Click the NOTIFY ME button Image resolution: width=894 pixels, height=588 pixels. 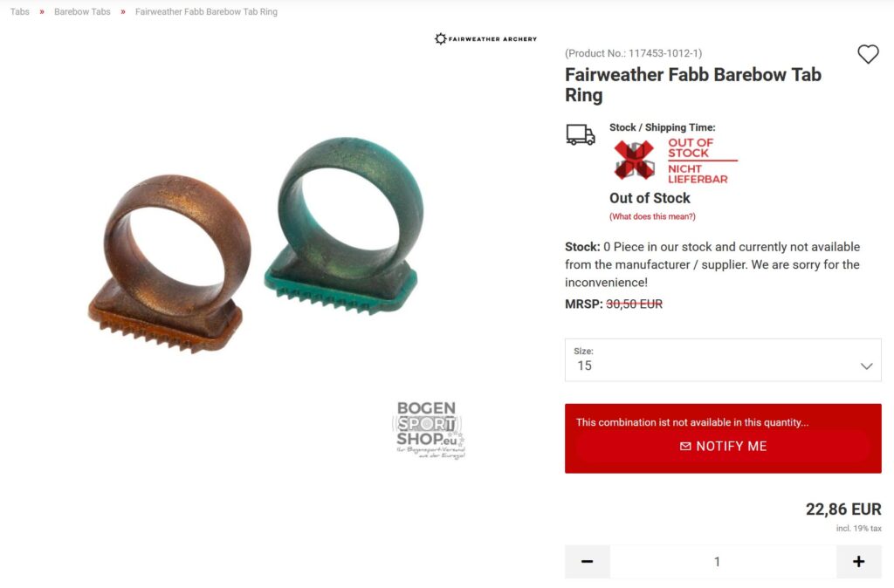(x=723, y=446)
